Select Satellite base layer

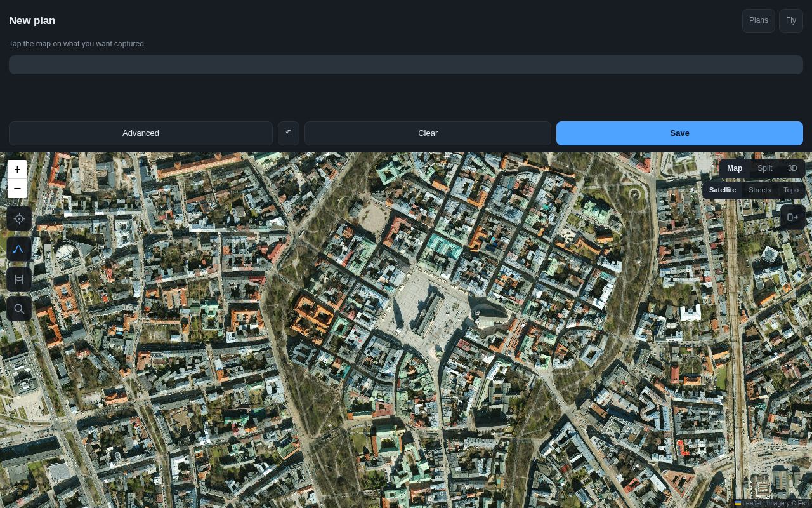coord(723,190)
